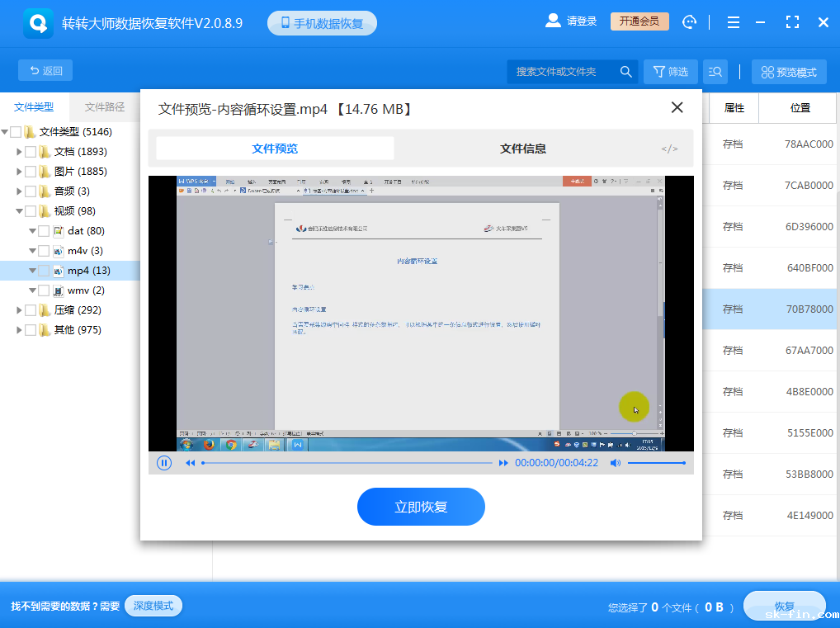Click the ≡Q advanced search icon
840x628 pixels.
coord(715,72)
